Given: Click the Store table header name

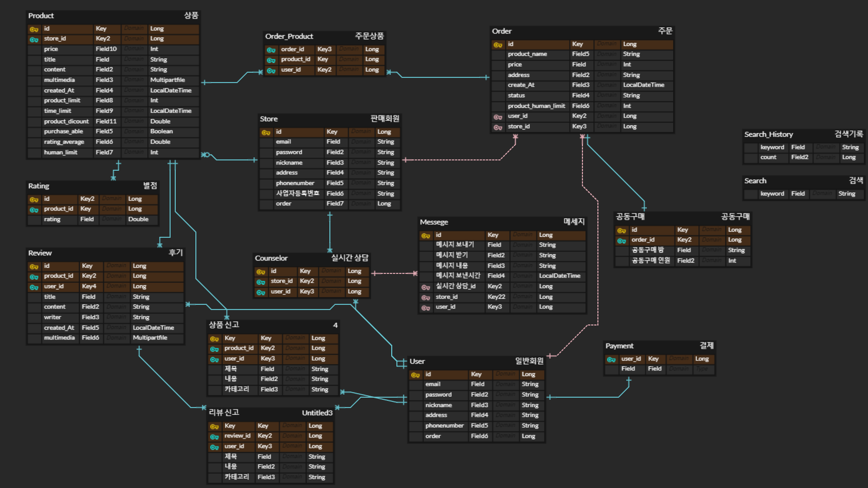Looking at the screenshot, I should point(269,119).
